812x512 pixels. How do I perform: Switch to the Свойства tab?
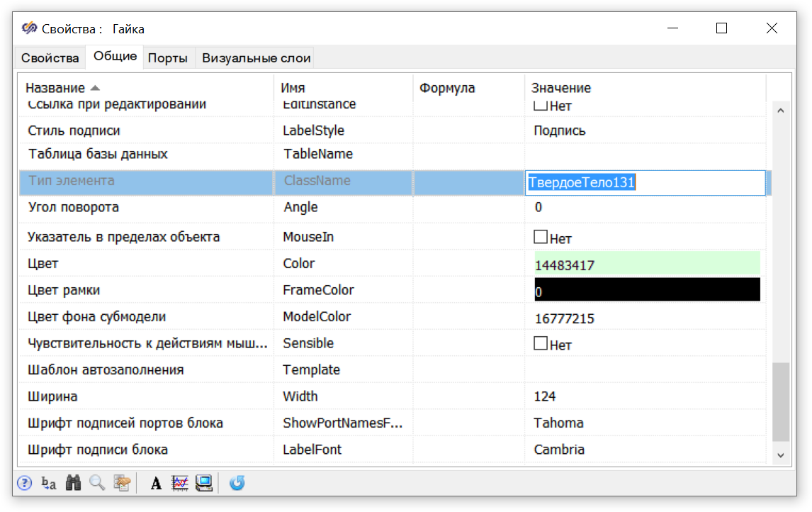pyautogui.click(x=50, y=58)
